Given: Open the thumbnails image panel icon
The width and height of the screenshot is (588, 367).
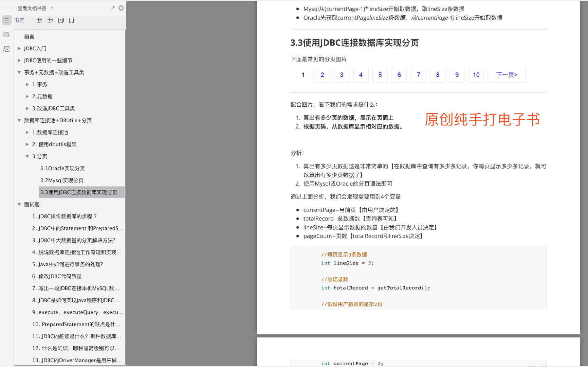Looking at the screenshot, I should pos(6,35).
